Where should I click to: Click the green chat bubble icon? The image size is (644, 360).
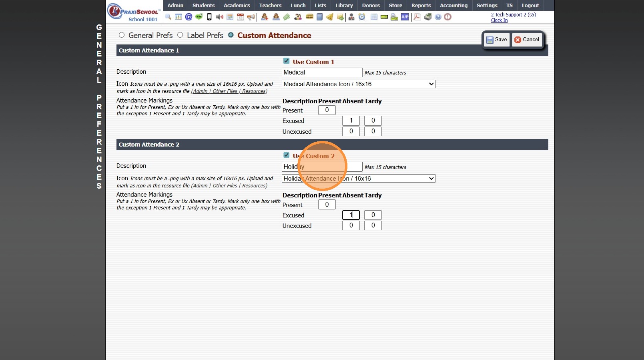pos(199,17)
